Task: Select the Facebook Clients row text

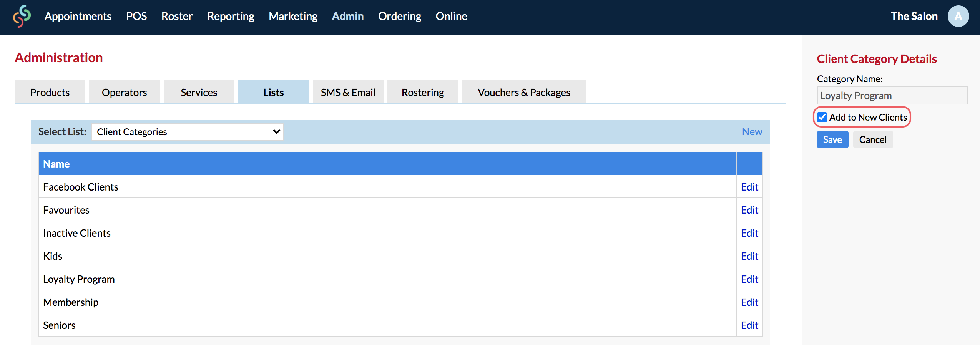Action: click(x=81, y=187)
